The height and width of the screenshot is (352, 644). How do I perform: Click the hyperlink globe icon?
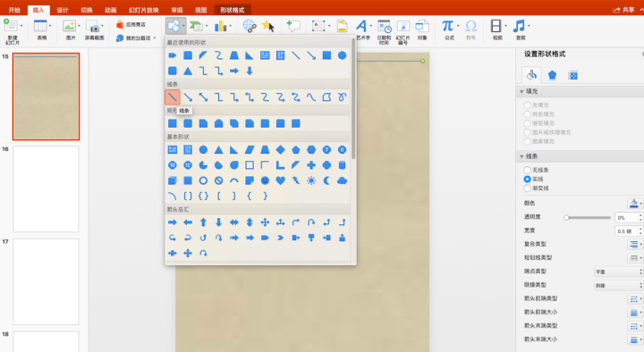point(250,26)
